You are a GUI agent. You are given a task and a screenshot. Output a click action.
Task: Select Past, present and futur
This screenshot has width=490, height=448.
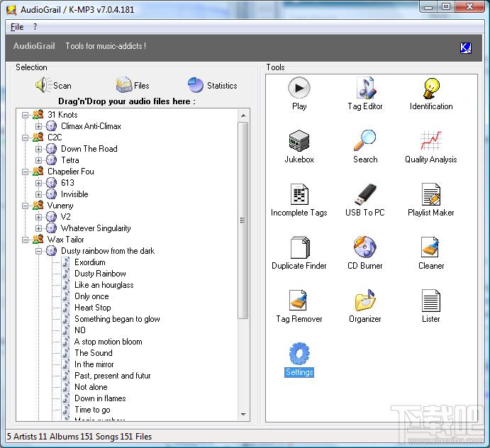coord(112,376)
